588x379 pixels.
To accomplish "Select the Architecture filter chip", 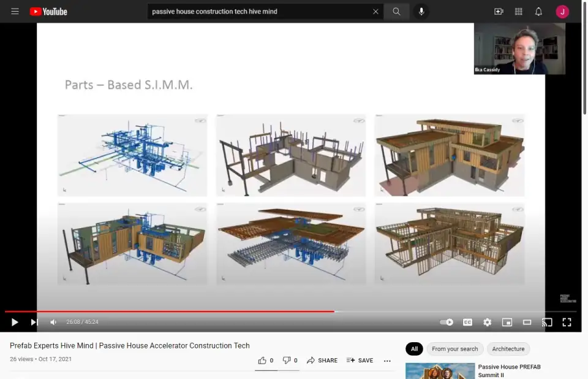I will (508, 349).
